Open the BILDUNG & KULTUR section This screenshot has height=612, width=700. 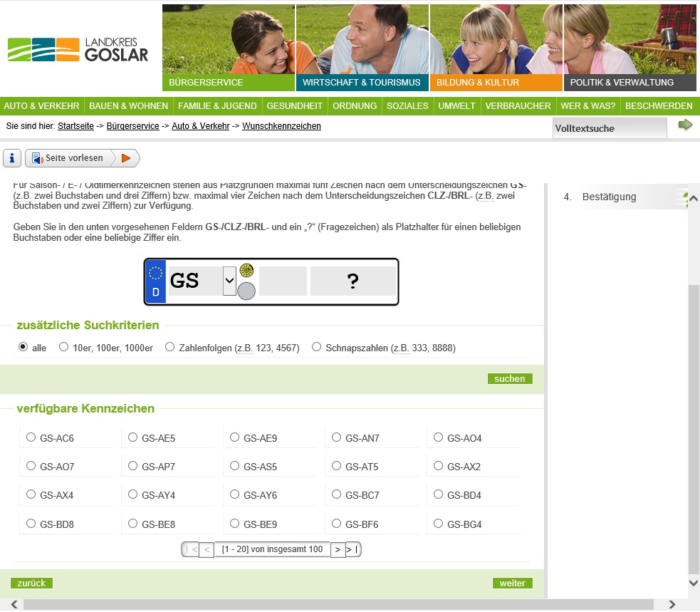point(478,83)
